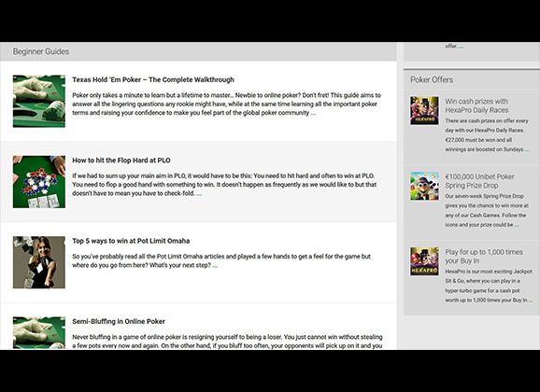The image size is (540, 392).
Task: Click the read-more ellipsis in HexaPro Daily Races text
Action: pyautogui.click(x=527, y=150)
